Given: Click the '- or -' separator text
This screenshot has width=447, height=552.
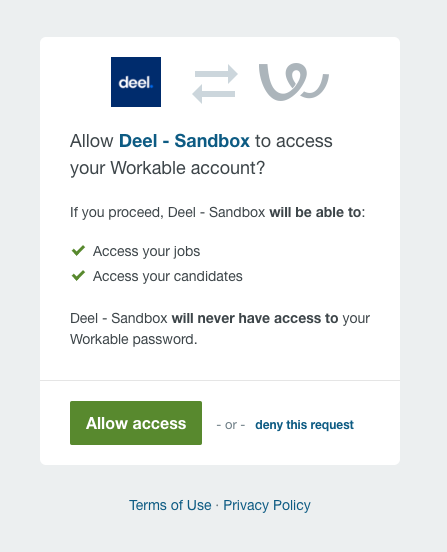Looking at the screenshot, I should 231,425.
